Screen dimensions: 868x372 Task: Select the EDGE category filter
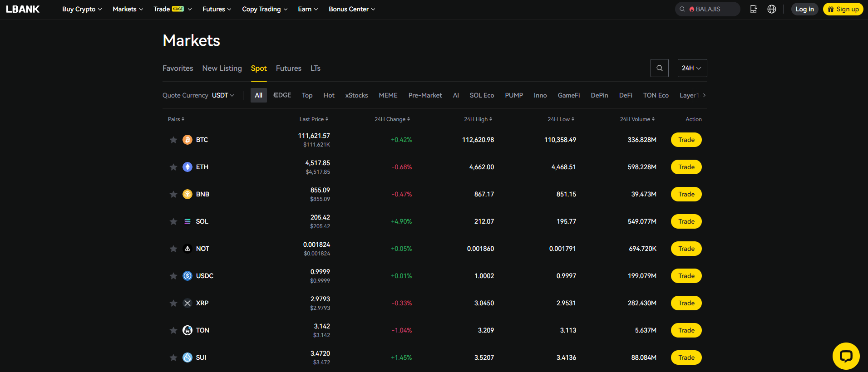click(282, 95)
